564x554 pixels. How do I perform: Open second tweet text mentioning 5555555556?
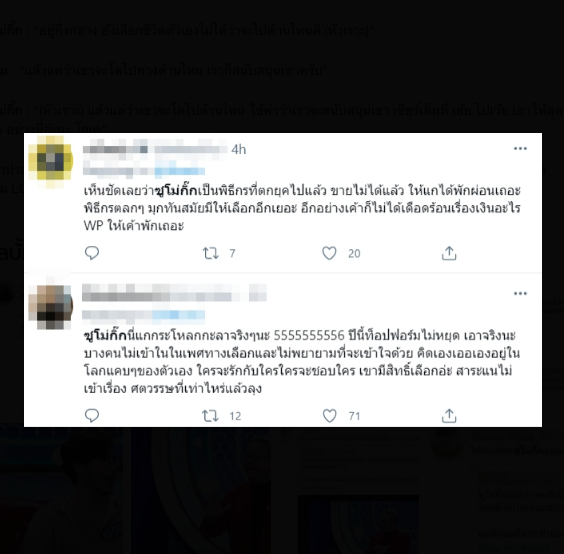coord(301,362)
